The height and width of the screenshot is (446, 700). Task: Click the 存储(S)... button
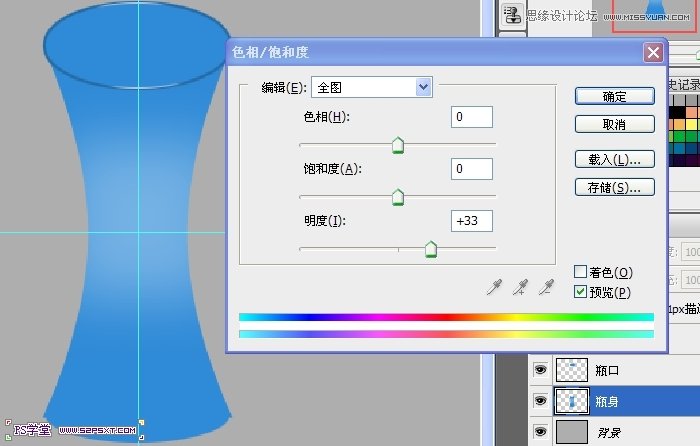[615, 188]
